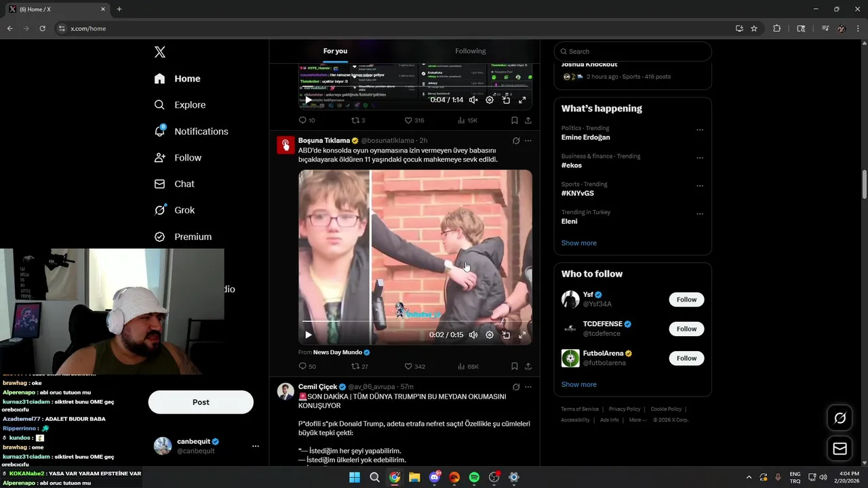Open Terms of Service footer link

[x=580, y=409]
